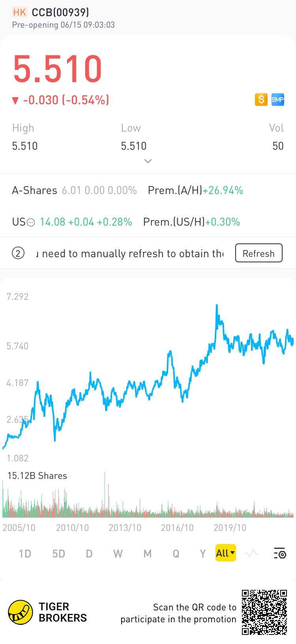
Task: Switch chart to 5D timeframe
Action: [x=58, y=554]
